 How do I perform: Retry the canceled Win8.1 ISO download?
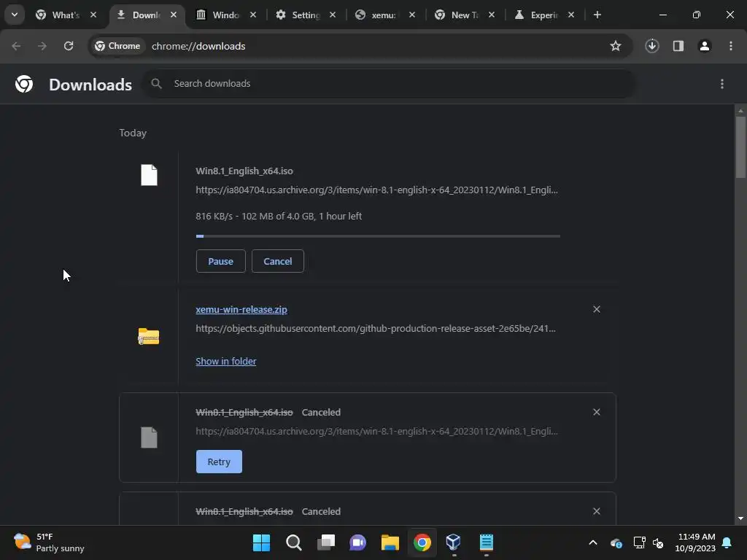click(219, 462)
